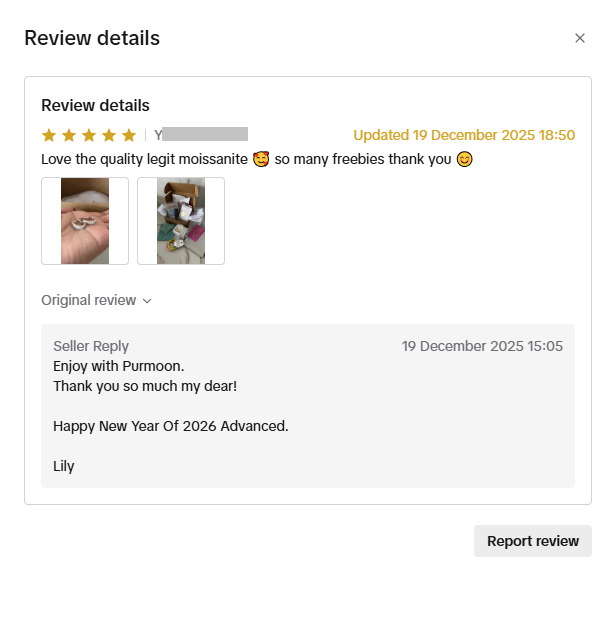The height and width of the screenshot is (617, 616).
Task: Click the heart-eyes smiling emoji in review
Action: pyautogui.click(x=261, y=159)
